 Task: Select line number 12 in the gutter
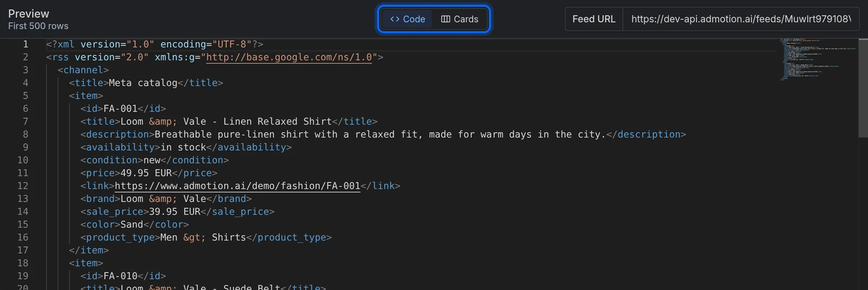point(22,186)
